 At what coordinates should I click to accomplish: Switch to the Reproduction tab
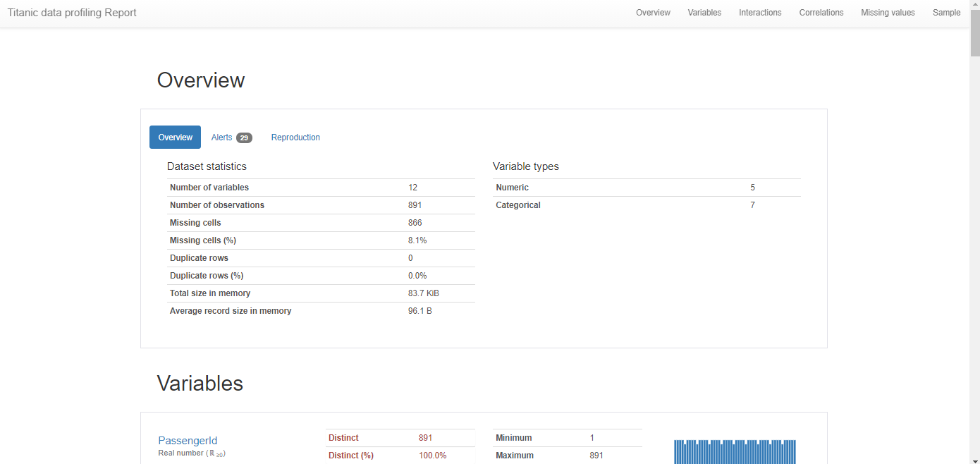click(x=295, y=138)
